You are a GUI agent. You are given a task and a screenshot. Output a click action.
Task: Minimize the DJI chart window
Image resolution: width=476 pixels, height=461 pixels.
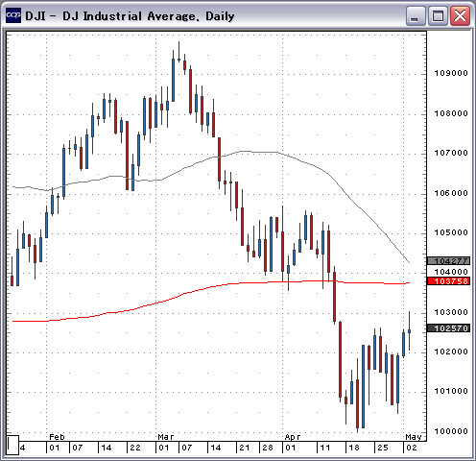click(x=416, y=15)
